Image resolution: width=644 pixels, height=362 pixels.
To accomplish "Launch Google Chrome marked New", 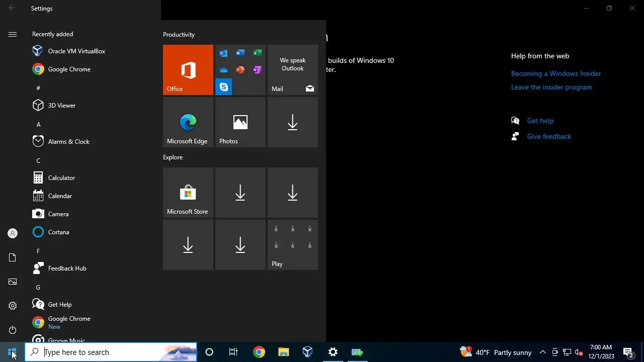I will pos(93,323).
